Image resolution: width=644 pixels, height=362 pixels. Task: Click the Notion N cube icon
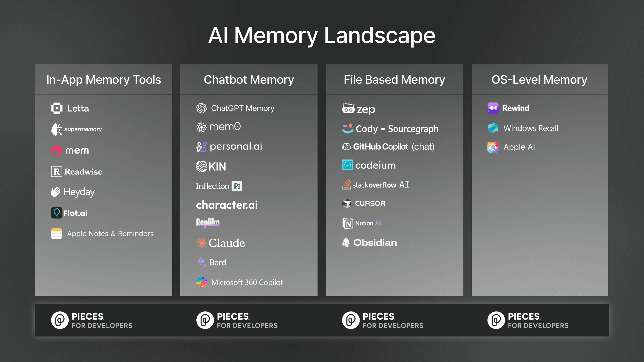coord(348,223)
